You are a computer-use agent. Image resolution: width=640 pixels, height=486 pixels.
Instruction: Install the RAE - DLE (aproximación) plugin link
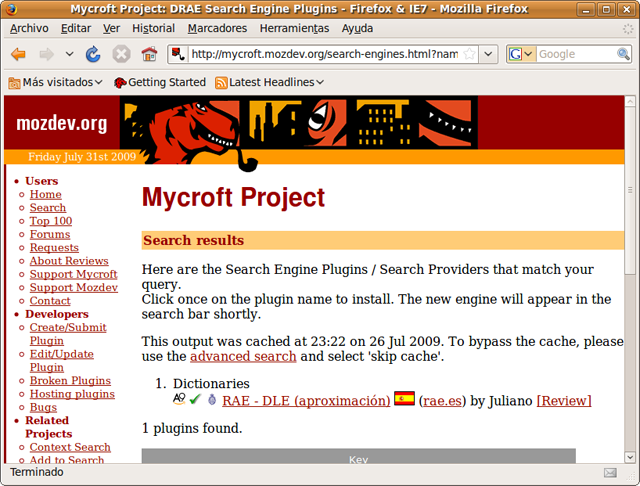click(x=306, y=401)
